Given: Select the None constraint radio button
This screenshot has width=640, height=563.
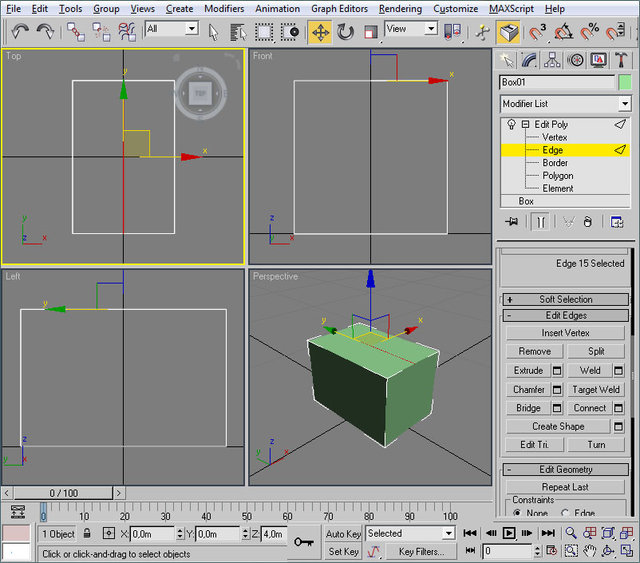Looking at the screenshot, I should pyautogui.click(x=517, y=513).
